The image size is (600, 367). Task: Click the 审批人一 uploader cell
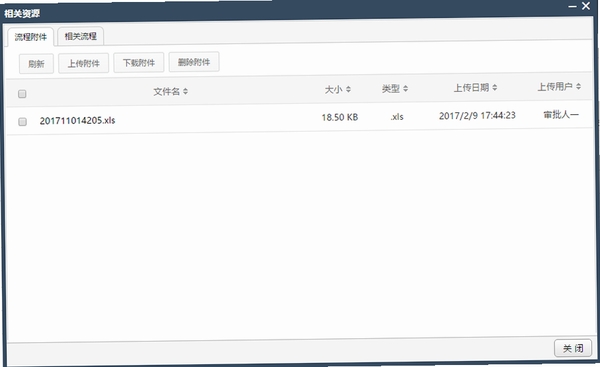point(561,114)
